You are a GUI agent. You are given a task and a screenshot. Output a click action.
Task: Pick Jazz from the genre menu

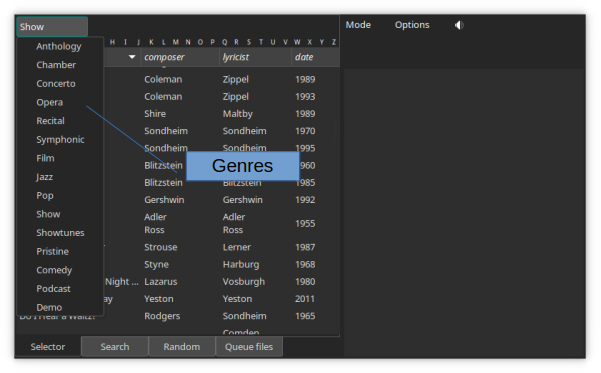pos(44,177)
